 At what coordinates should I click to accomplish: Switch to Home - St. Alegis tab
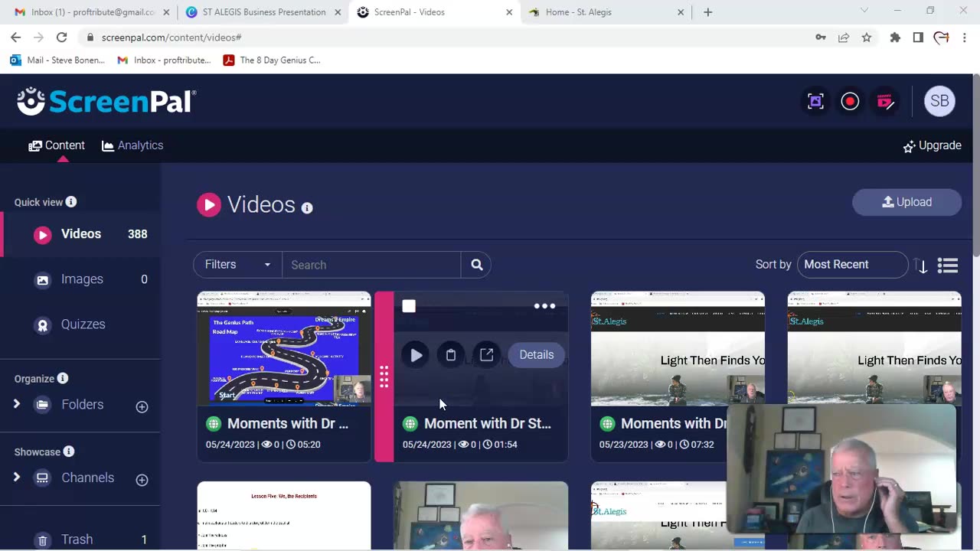pos(606,12)
